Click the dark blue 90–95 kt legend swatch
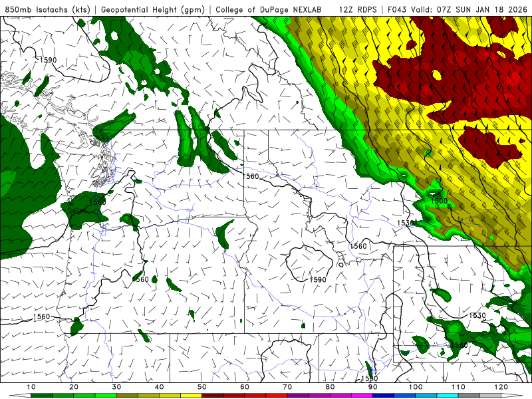Image resolution: width=532 pixels, height=399 pixels. click(384, 396)
